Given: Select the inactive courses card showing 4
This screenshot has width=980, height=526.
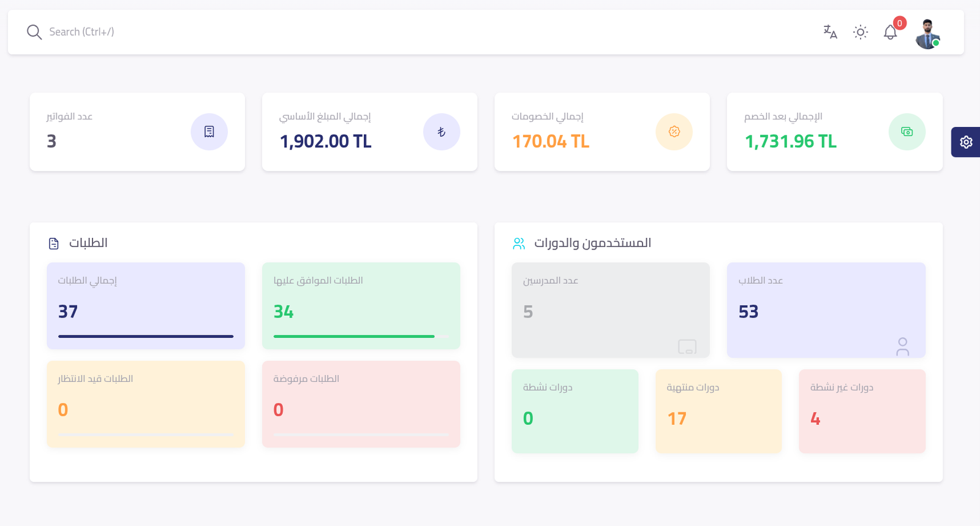Looking at the screenshot, I should tap(862, 411).
